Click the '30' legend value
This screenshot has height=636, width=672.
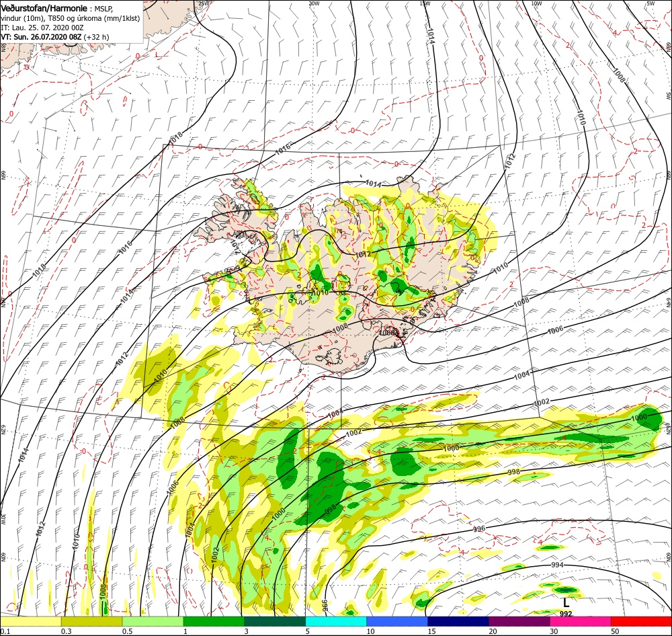(554, 631)
